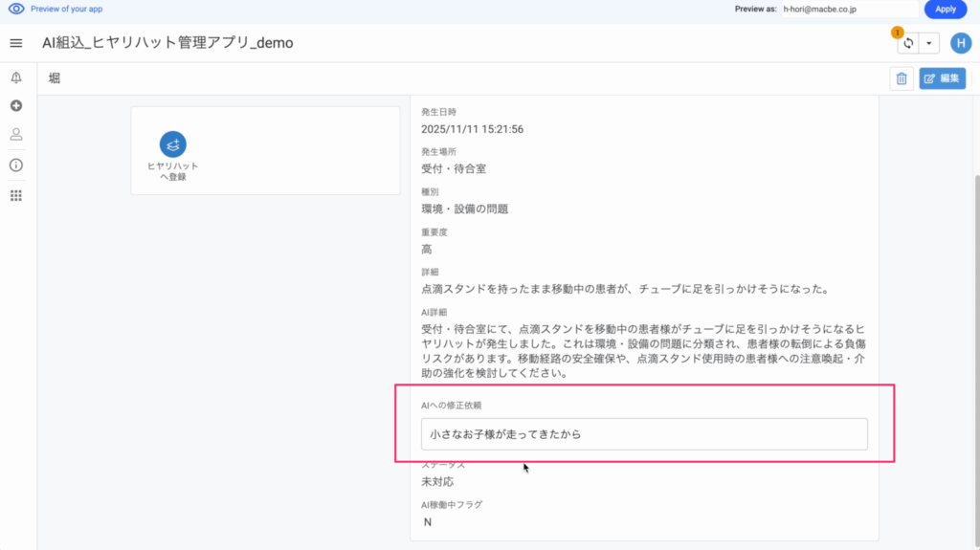
Task: Click the 堀 record title in header
Action: coord(54,78)
